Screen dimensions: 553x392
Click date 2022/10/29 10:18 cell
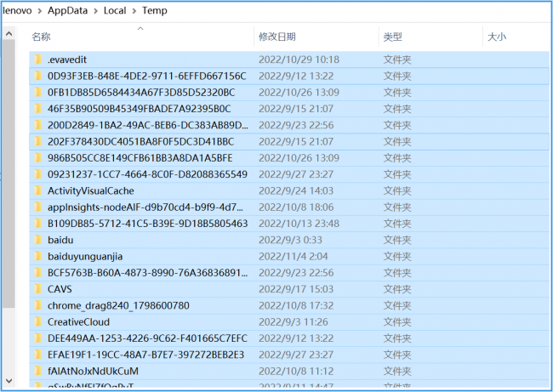(299, 60)
